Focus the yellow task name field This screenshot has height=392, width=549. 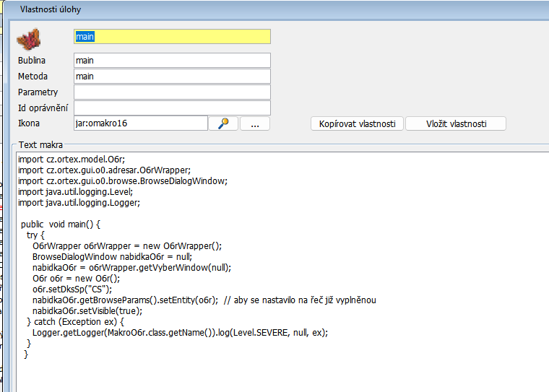172,36
